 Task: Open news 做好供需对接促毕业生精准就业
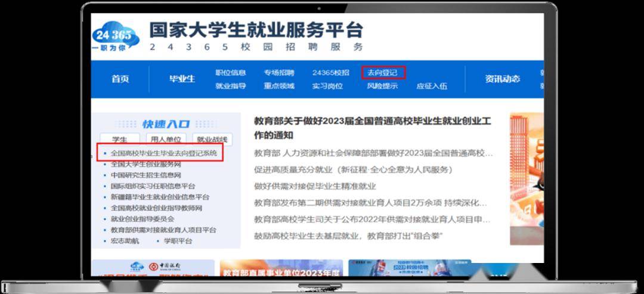(315, 187)
